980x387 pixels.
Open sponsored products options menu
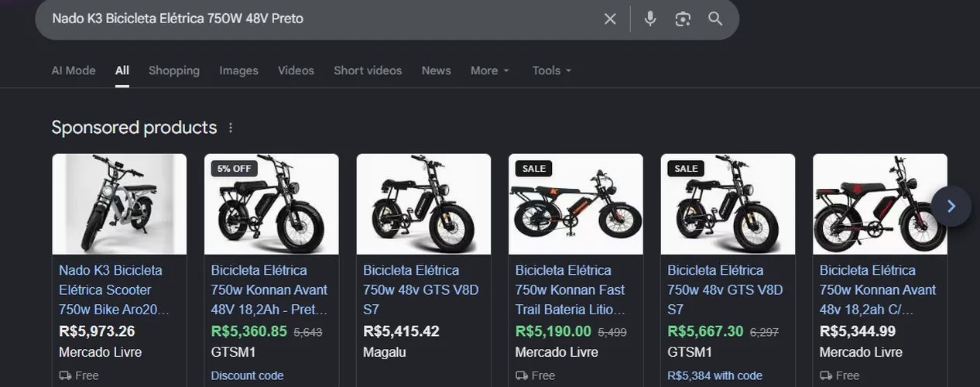pos(231,128)
